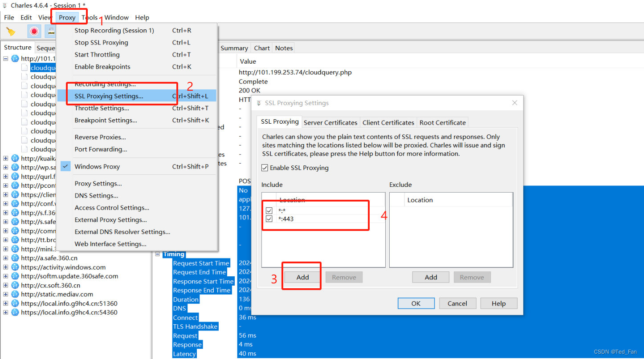Click the page icon of highlighted cloudquery row
644x359 pixels.
coord(24,68)
